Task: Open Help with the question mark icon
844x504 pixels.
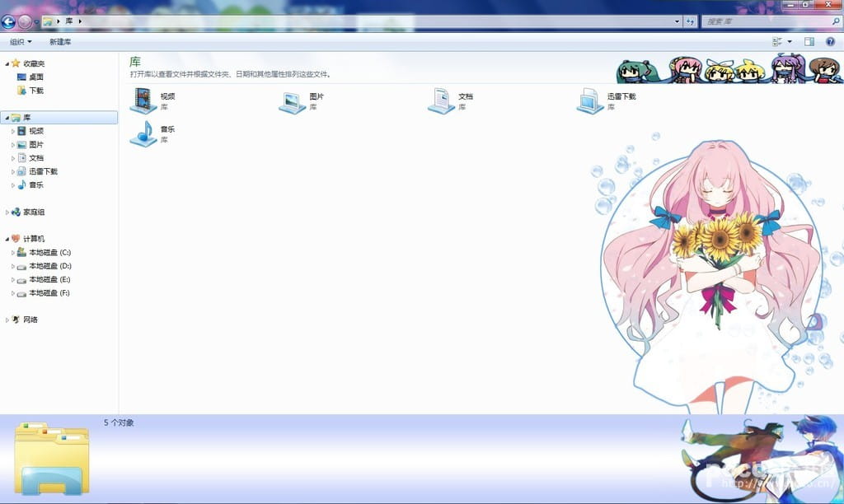Action: click(x=831, y=41)
